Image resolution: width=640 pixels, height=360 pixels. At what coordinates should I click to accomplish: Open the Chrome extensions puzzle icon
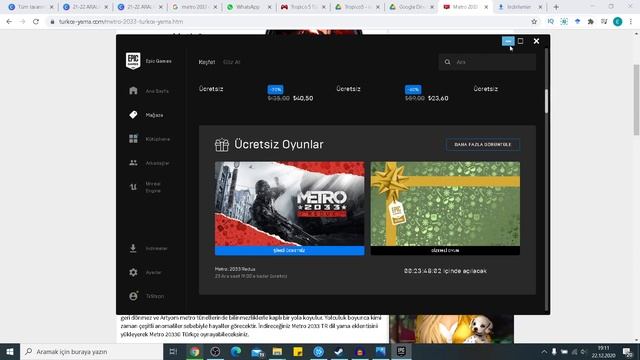(591, 22)
